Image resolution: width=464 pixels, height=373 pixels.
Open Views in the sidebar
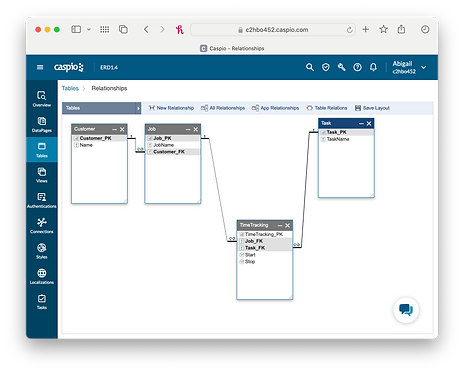coord(42,175)
